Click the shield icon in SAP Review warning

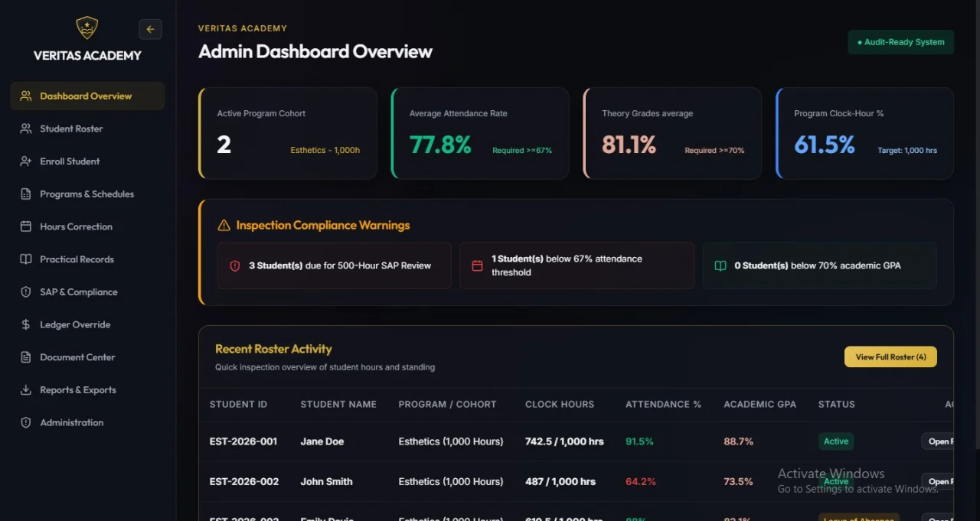[x=235, y=266]
